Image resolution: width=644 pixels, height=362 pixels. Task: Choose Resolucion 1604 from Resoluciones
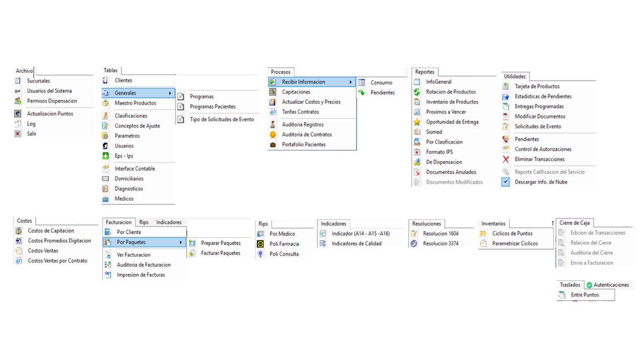coord(441,234)
